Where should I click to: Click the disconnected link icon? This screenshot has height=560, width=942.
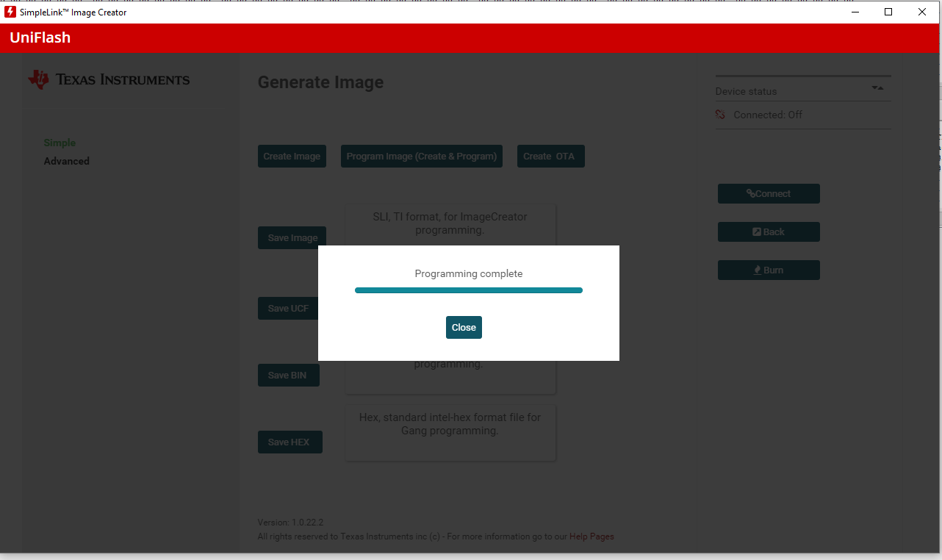tap(720, 115)
